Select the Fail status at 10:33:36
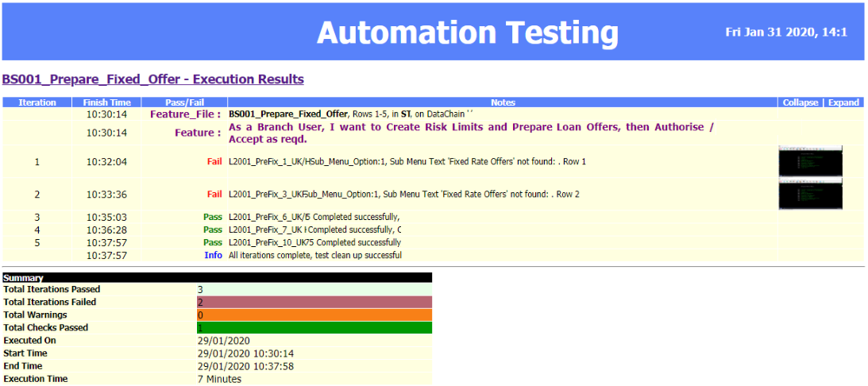868x386 pixels. (x=214, y=195)
